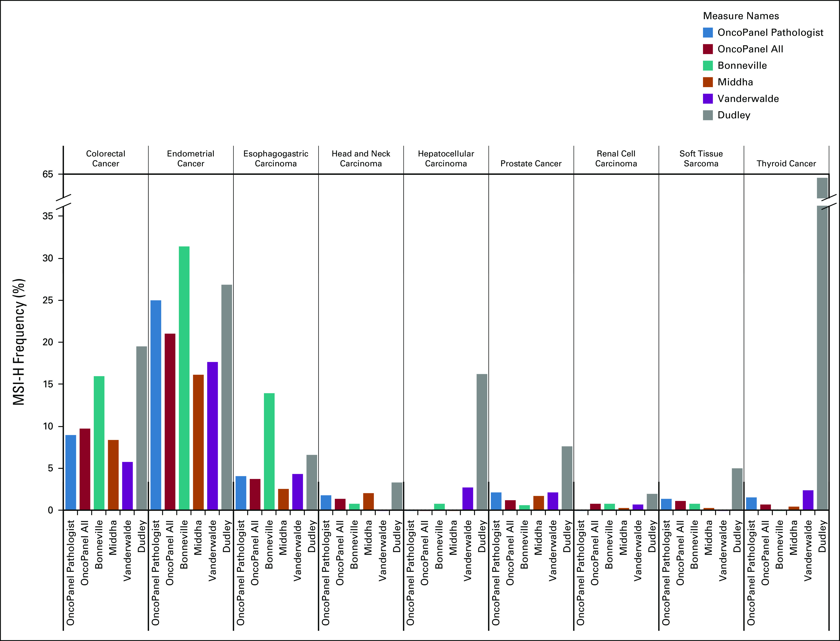
Task: Click the 35 tick label on y-axis
Action: coord(48,216)
